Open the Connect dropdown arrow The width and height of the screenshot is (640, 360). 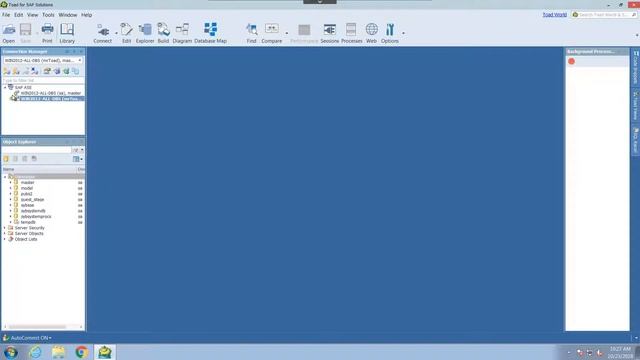116,33
